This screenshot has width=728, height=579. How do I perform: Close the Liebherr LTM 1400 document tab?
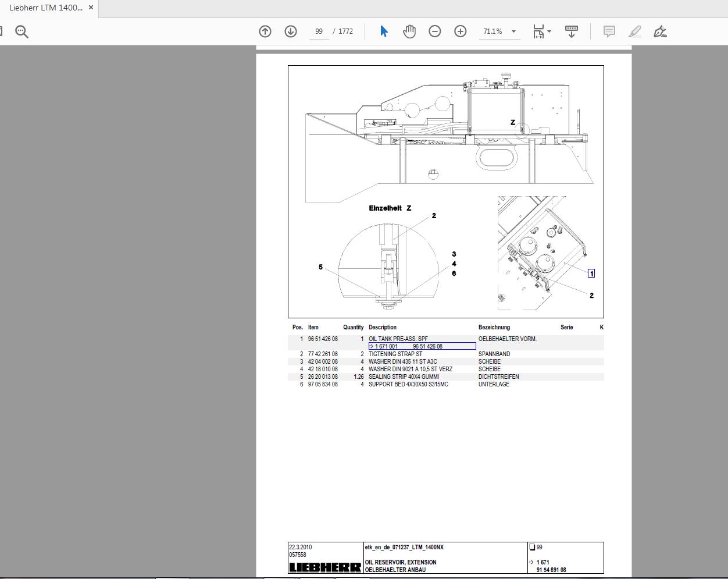point(91,8)
